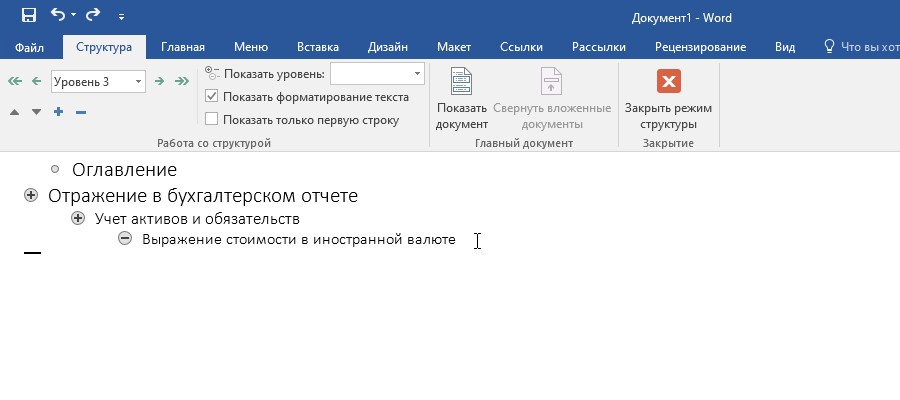Move selected item down triangle

pyautogui.click(x=36, y=112)
